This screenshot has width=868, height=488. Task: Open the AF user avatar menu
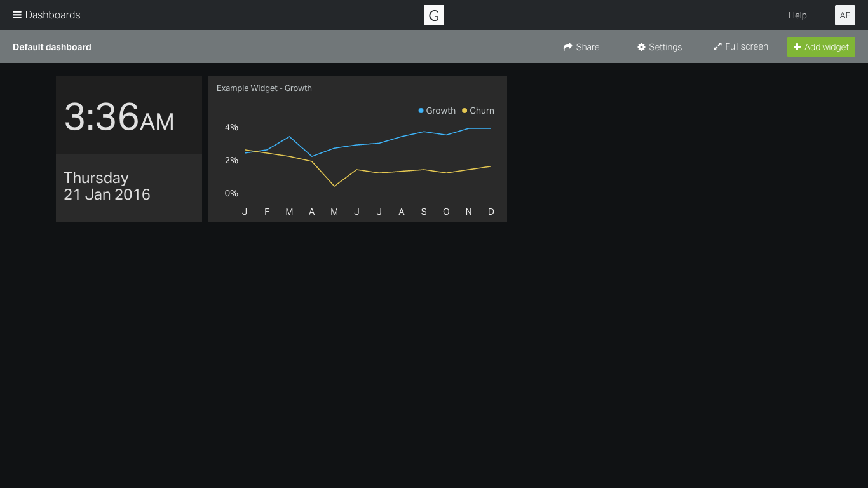click(x=845, y=15)
